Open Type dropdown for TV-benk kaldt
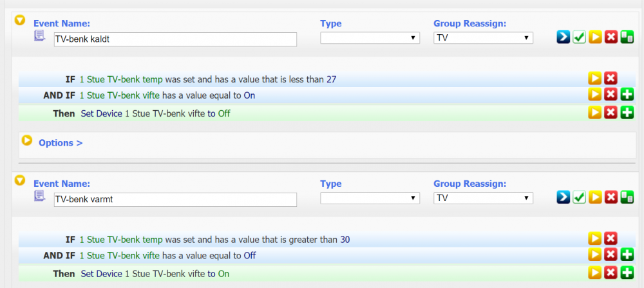This screenshot has height=288, width=644. click(x=370, y=38)
